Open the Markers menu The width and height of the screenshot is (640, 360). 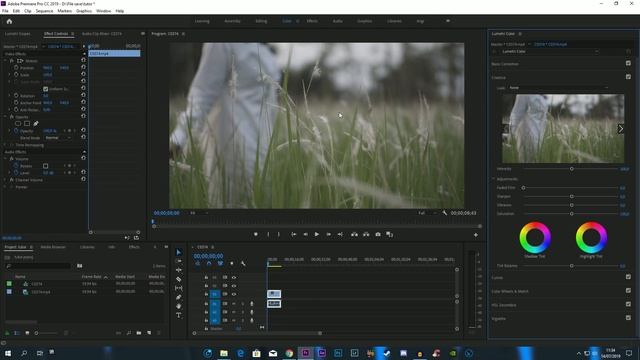(64, 11)
